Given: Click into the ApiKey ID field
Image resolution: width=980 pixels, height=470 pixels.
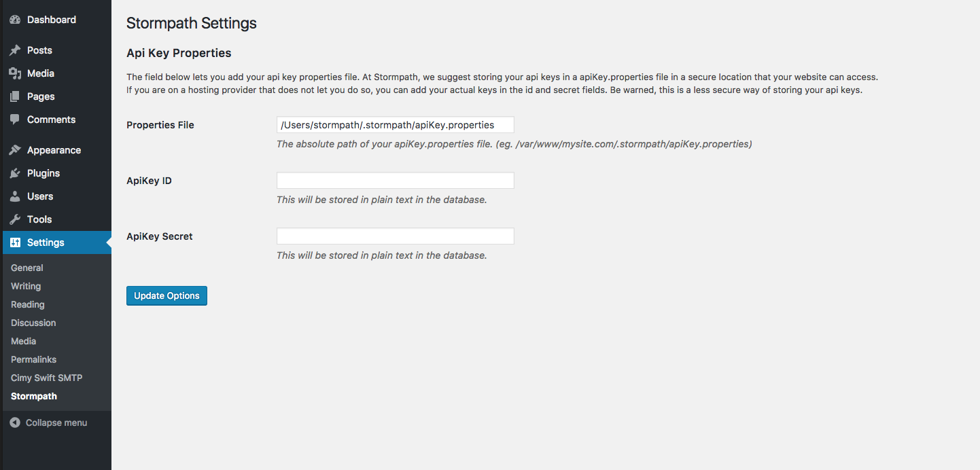Looking at the screenshot, I should point(395,181).
